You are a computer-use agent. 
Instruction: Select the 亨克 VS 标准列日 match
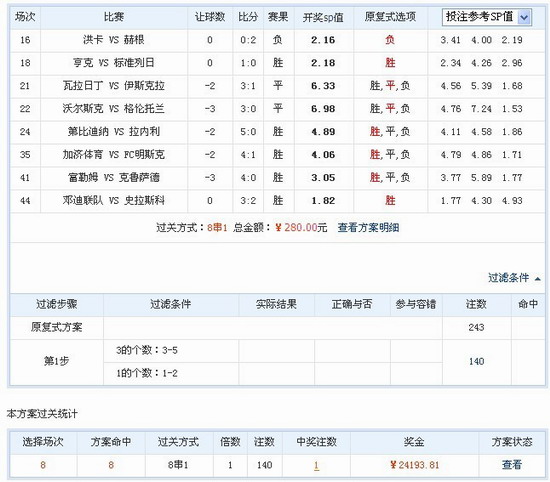pos(113,63)
